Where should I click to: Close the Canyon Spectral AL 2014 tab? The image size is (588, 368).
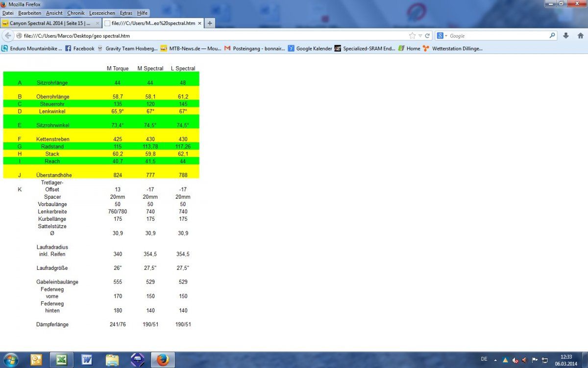(x=98, y=23)
